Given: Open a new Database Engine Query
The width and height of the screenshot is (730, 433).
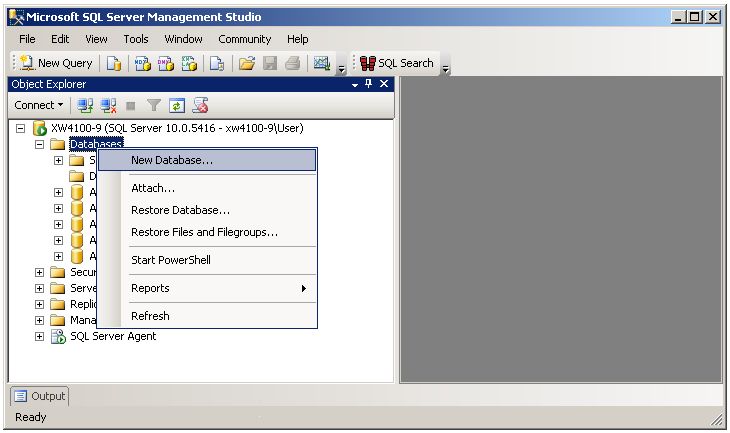Looking at the screenshot, I should click(114, 63).
